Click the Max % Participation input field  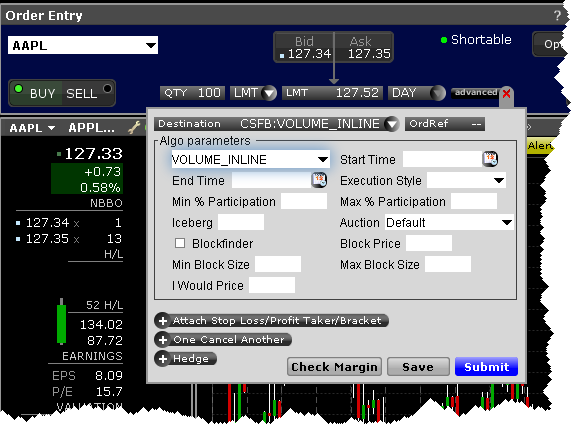(x=474, y=201)
